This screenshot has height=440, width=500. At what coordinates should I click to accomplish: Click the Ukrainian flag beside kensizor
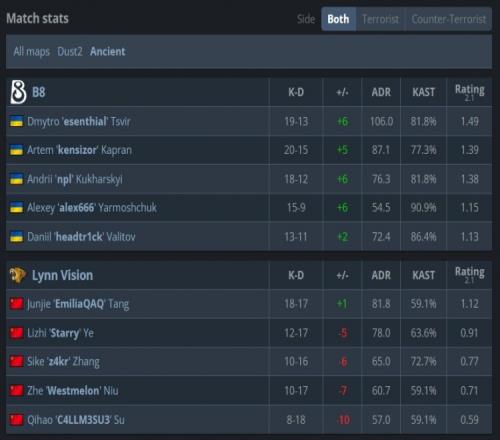(x=16, y=150)
